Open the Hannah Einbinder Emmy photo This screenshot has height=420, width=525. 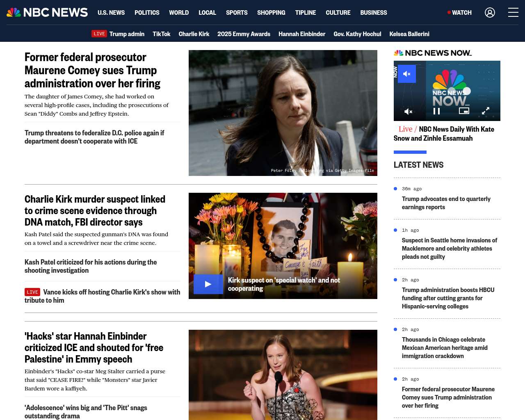coord(283,375)
